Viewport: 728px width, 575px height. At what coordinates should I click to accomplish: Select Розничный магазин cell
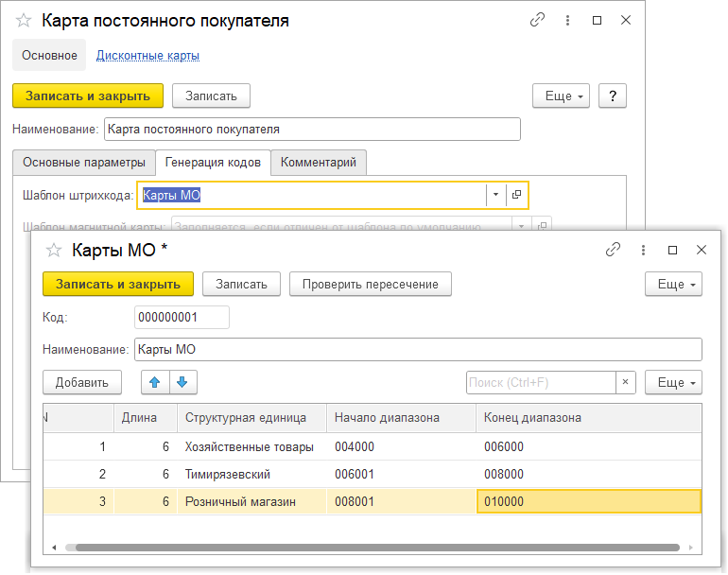coord(251,501)
